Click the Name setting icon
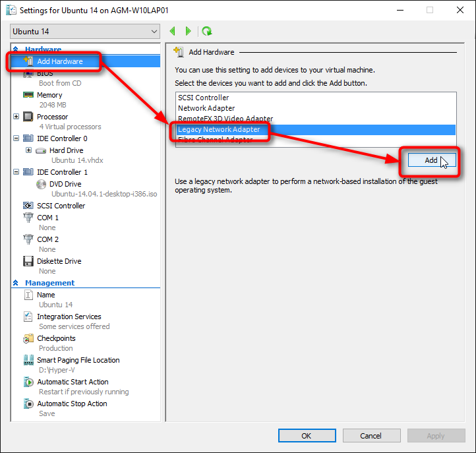Image resolution: width=476 pixels, height=453 pixels. tap(28, 295)
